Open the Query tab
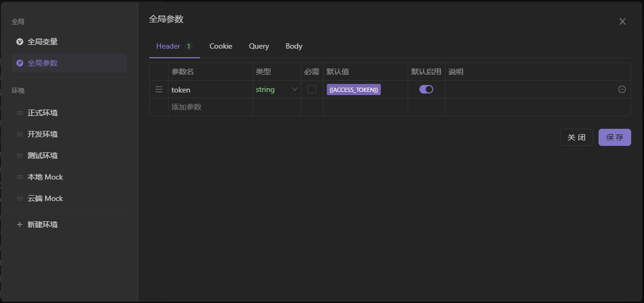 pos(259,46)
